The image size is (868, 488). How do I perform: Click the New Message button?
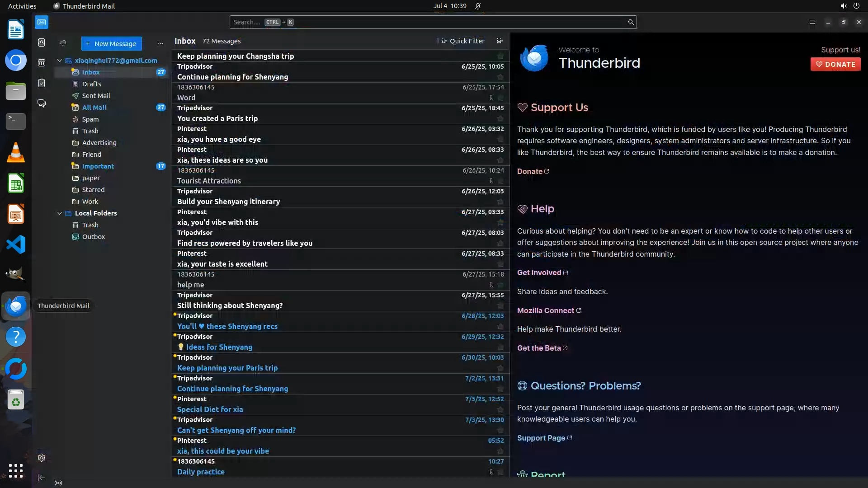tap(111, 43)
